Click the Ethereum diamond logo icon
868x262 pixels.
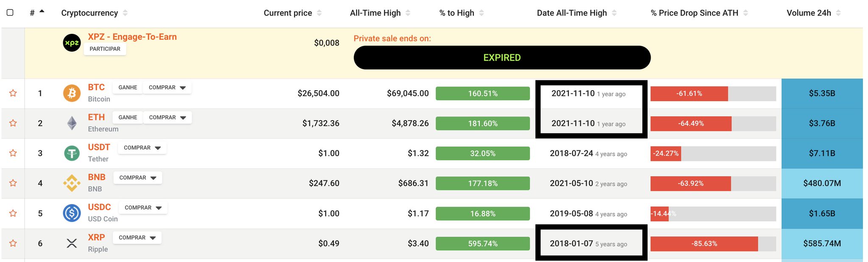[72, 123]
